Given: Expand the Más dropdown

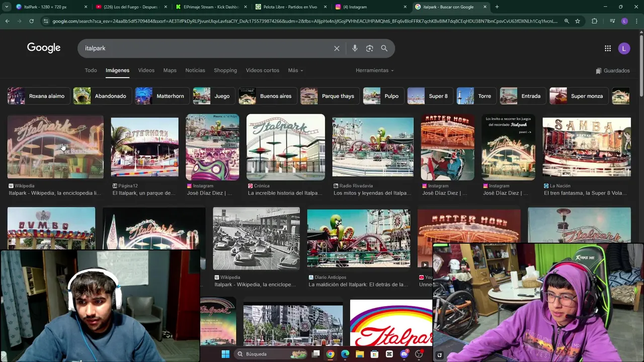Looking at the screenshot, I should [295, 70].
